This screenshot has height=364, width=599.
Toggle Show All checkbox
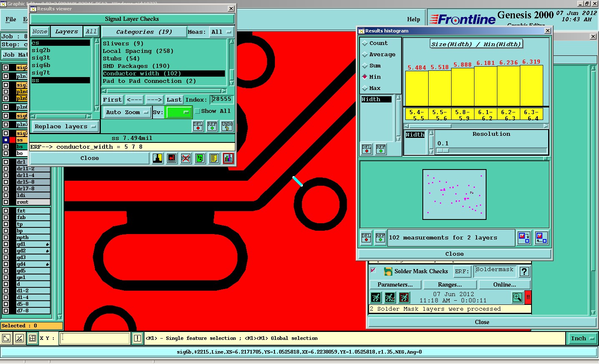point(197,111)
